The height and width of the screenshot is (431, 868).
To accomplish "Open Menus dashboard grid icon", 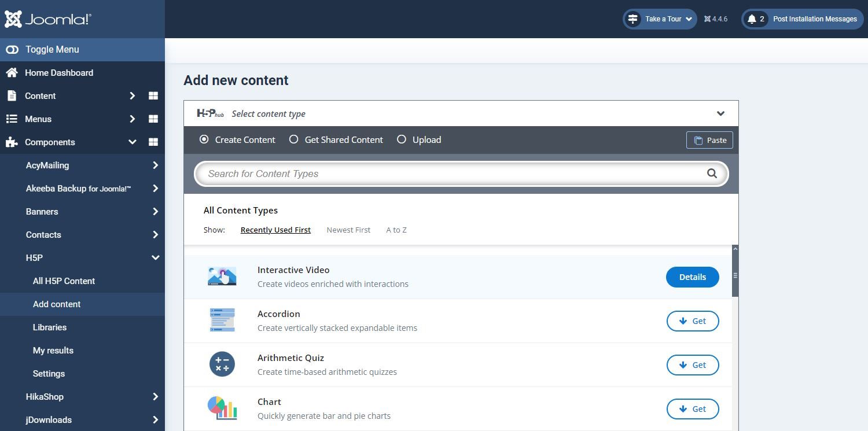I will click(153, 119).
